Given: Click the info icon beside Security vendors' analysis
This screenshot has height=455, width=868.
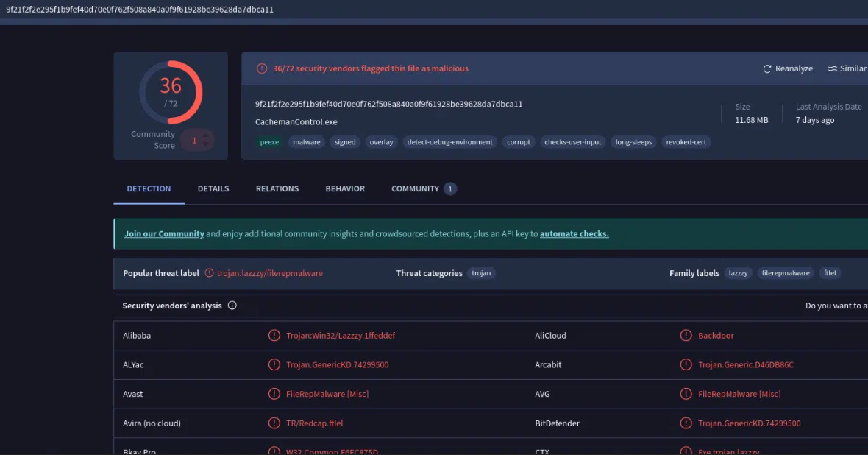Looking at the screenshot, I should [232, 306].
